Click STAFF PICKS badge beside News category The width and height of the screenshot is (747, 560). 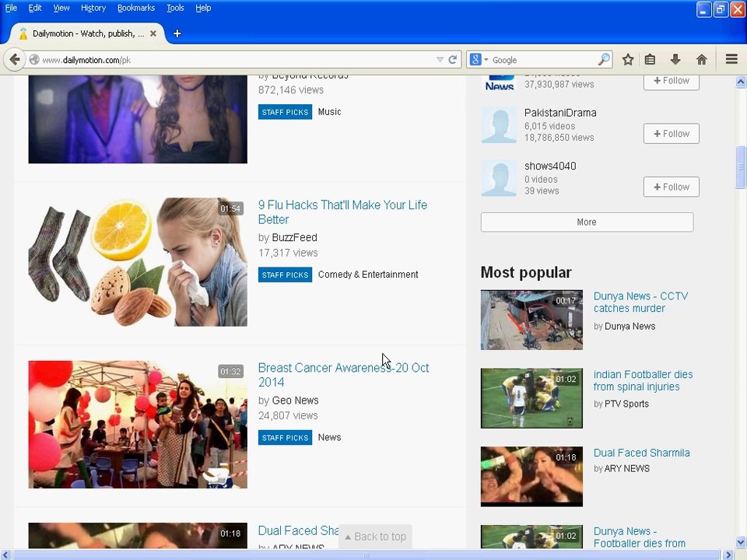tap(285, 438)
